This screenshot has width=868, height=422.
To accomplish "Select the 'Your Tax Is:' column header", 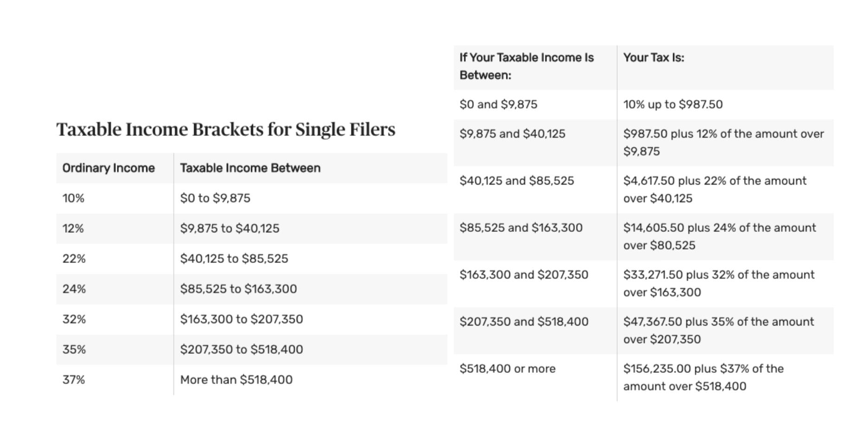I will 654,58.
